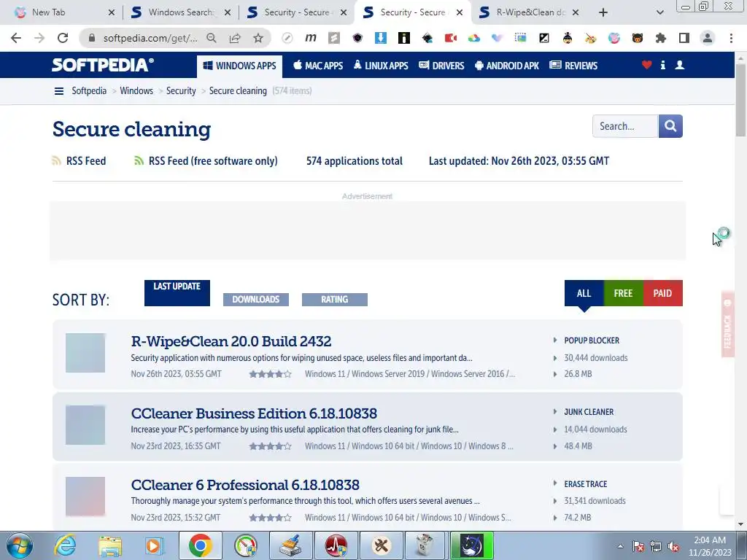The width and height of the screenshot is (747, 560).
Task: Click the blue search magnifier button
Action: coord(671,126)
